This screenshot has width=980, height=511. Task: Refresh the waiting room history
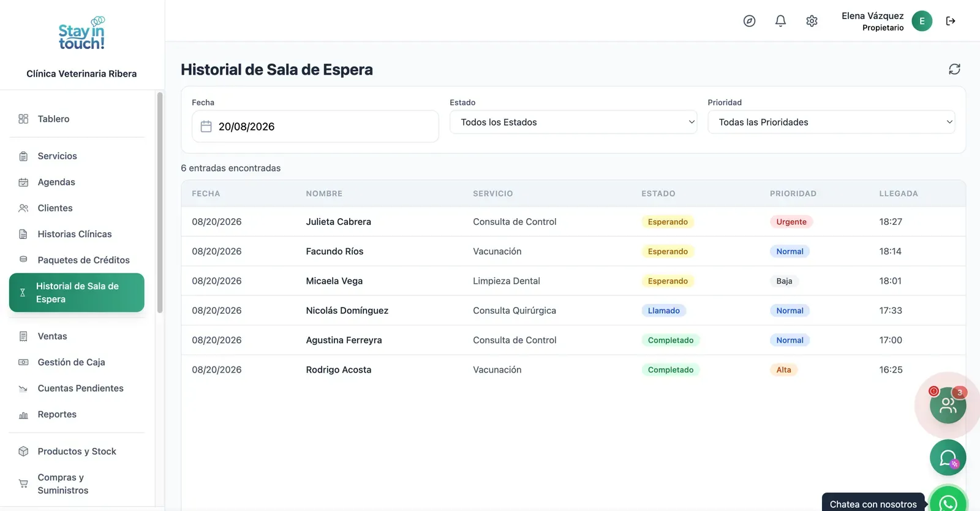pos(954,69)
